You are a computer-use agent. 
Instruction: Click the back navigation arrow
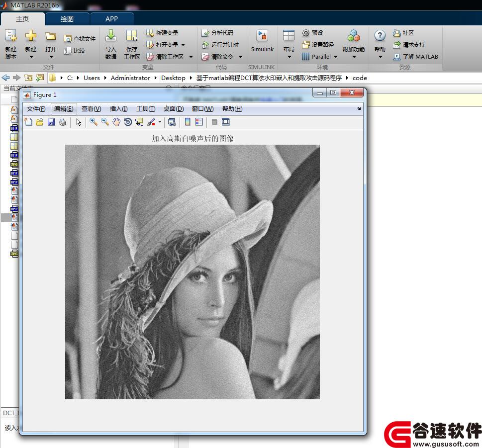point(5,78)
